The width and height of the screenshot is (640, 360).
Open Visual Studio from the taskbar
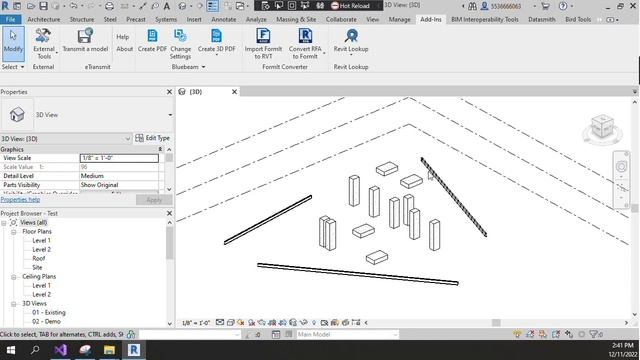point(60,350)
